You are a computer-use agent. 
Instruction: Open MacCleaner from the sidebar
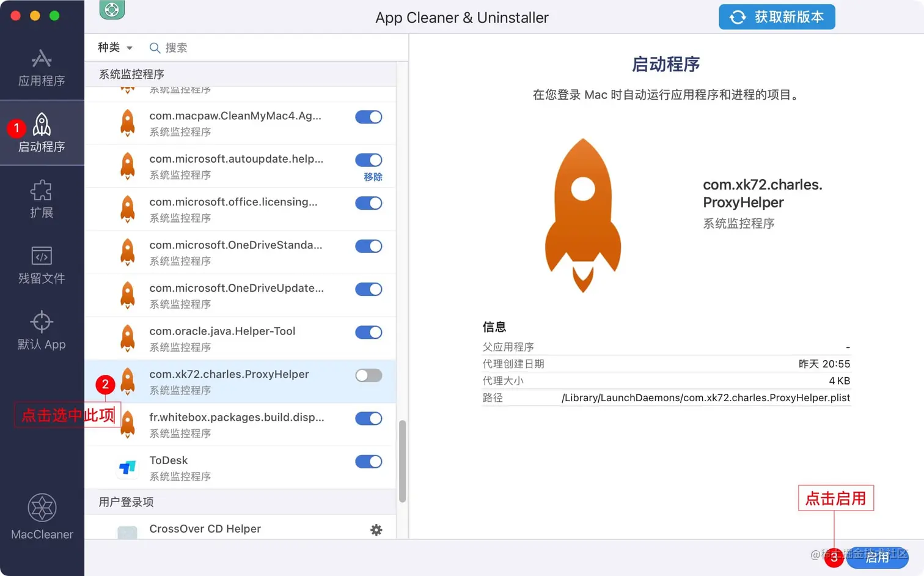tap(42, 517)
